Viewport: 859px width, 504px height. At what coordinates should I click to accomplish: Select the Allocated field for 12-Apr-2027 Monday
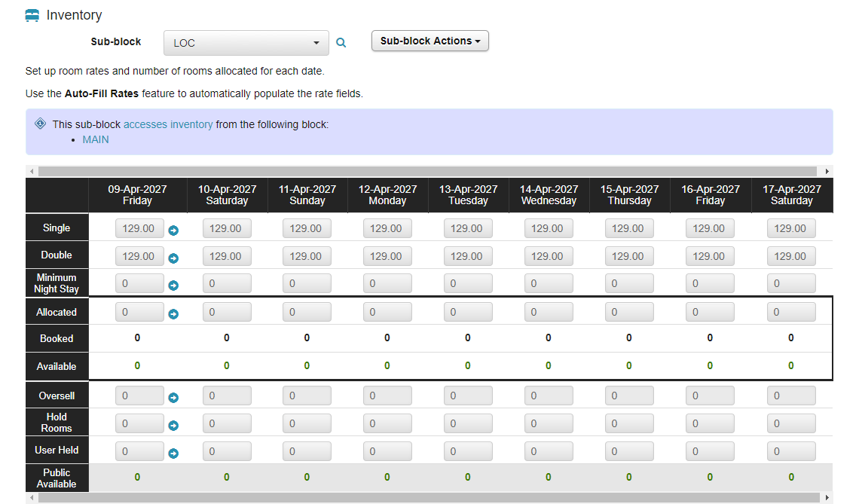[x=387, y=312]
